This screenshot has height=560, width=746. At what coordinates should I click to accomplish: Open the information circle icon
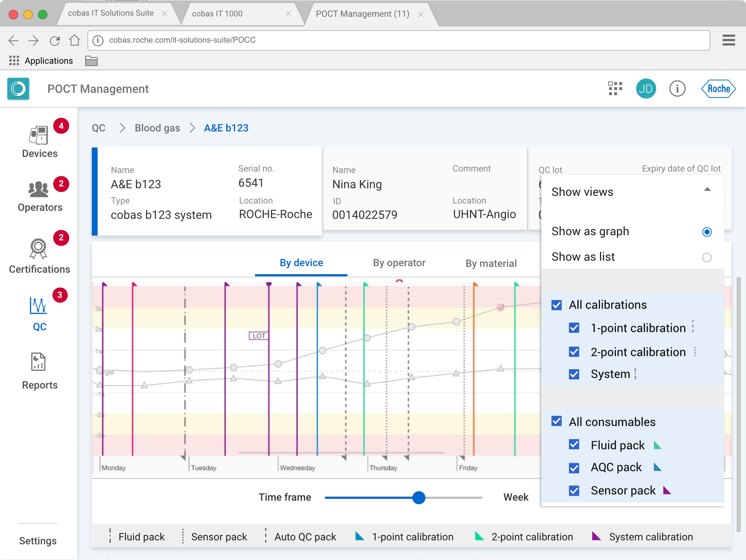point(677,88)
